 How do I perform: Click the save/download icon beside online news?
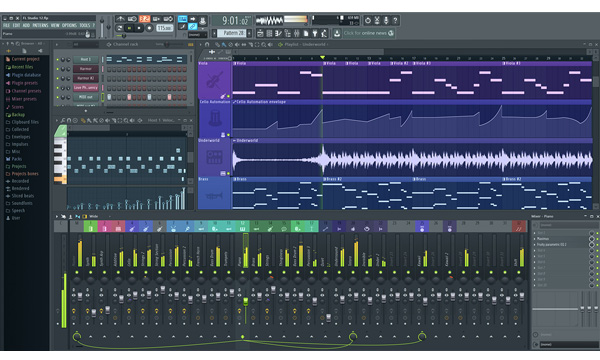(337, 33)
